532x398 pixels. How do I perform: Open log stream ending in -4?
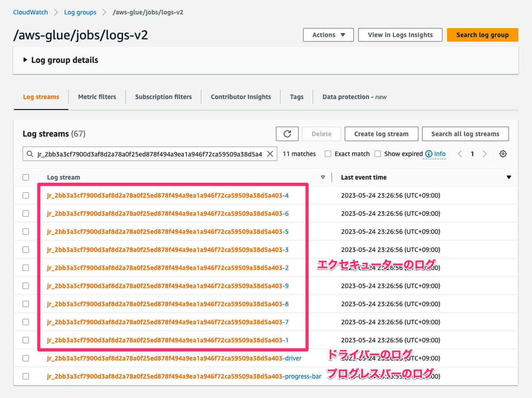[167, 195]
